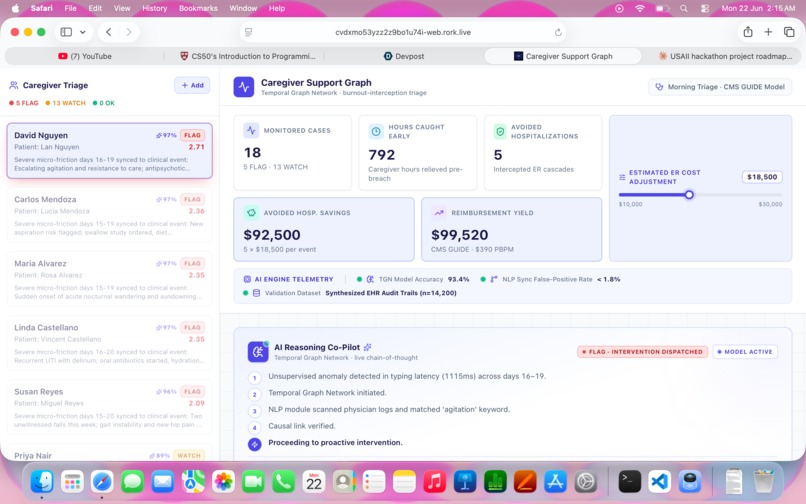Screen dimensions: 806x504
Task: Click the Hours Caught Early clock icon
Action: coord(376,132)
